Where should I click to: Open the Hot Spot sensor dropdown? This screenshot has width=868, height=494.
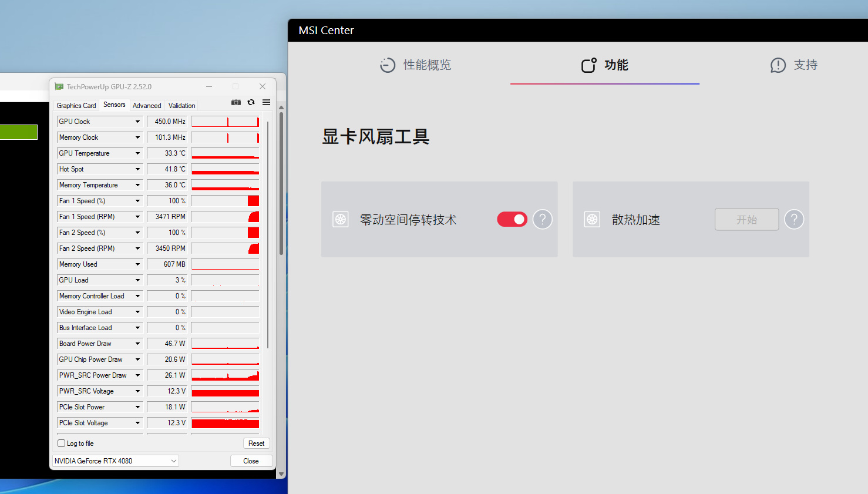point(137,169)
